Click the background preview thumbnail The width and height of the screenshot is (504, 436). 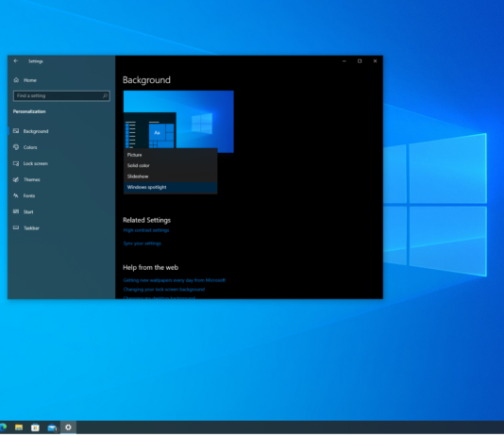click(178, 121)
